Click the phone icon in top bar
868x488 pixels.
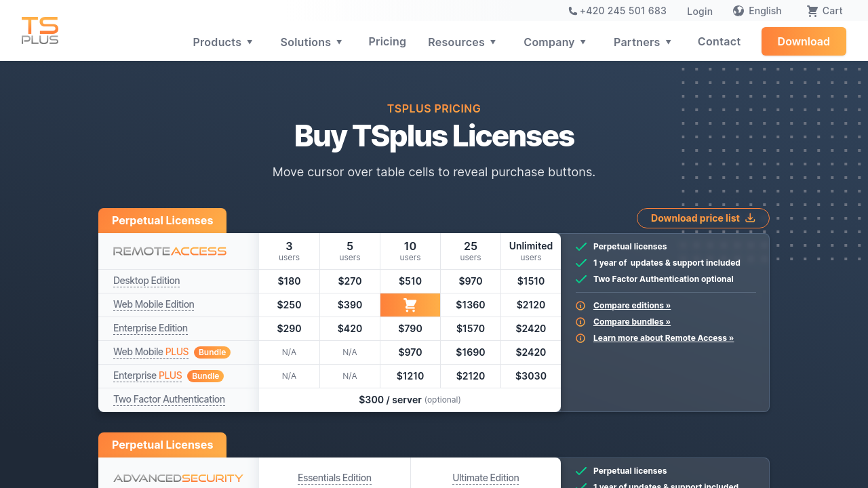click(x=573, y=11)
